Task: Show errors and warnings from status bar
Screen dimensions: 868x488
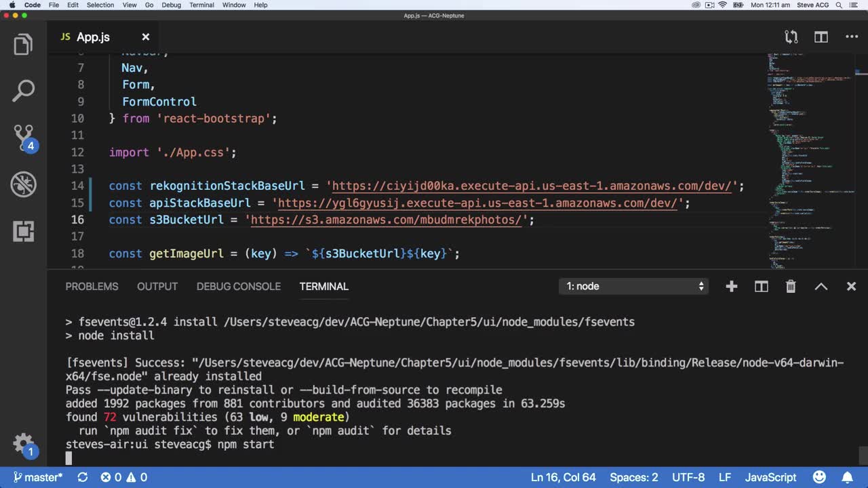Action: 124,477
